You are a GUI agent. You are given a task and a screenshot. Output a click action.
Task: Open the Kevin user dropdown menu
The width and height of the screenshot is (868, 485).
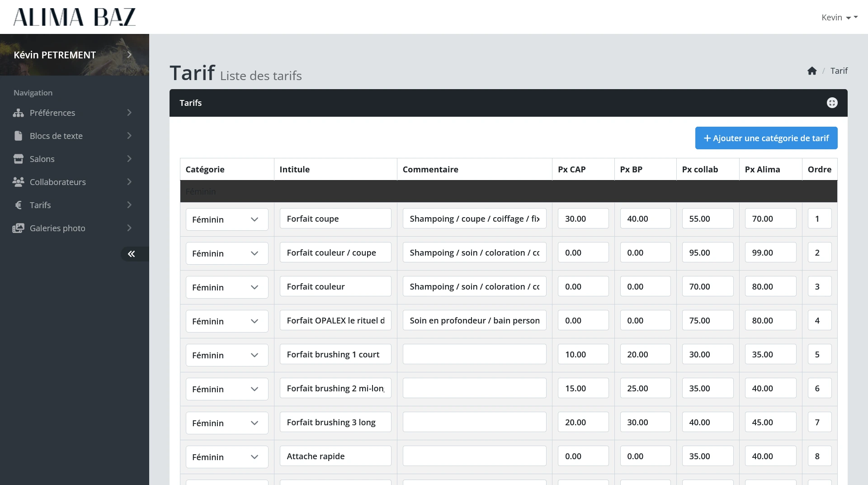839,18
